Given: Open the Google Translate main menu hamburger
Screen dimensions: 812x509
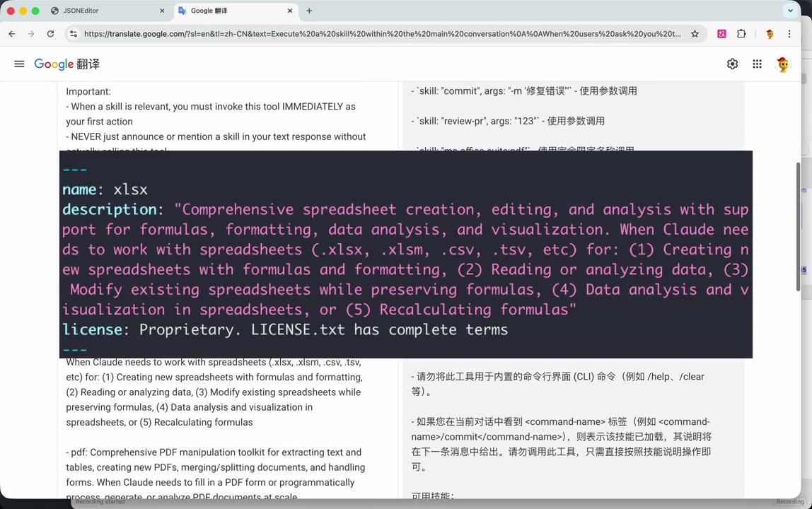Looking at the screenshot, I should pyautogui.click(x=19, y=64).
